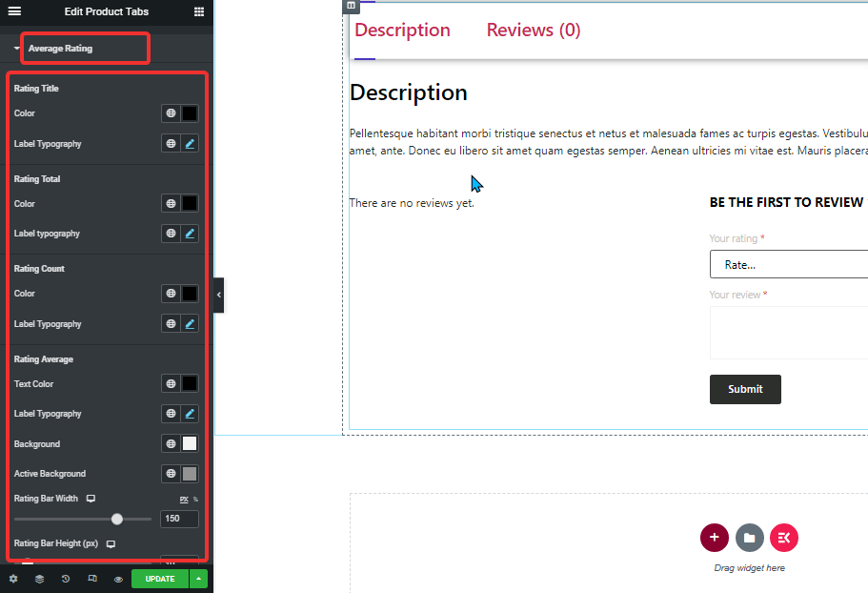Open the Rate... rating dropdown
The image size is (868, 593).
789,265
